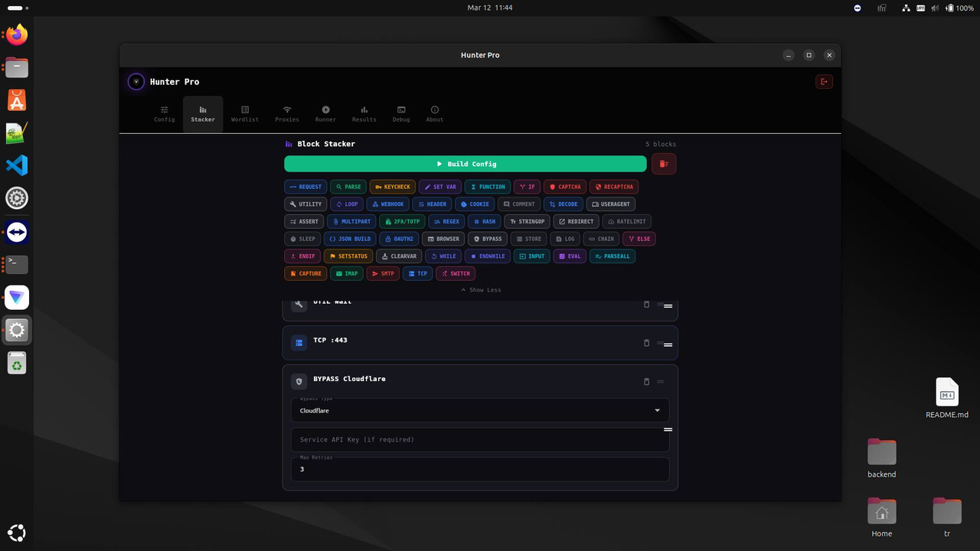
Task: Collapse the BYPASS Cloudflare block header
Action: click(x=480, y=381)
